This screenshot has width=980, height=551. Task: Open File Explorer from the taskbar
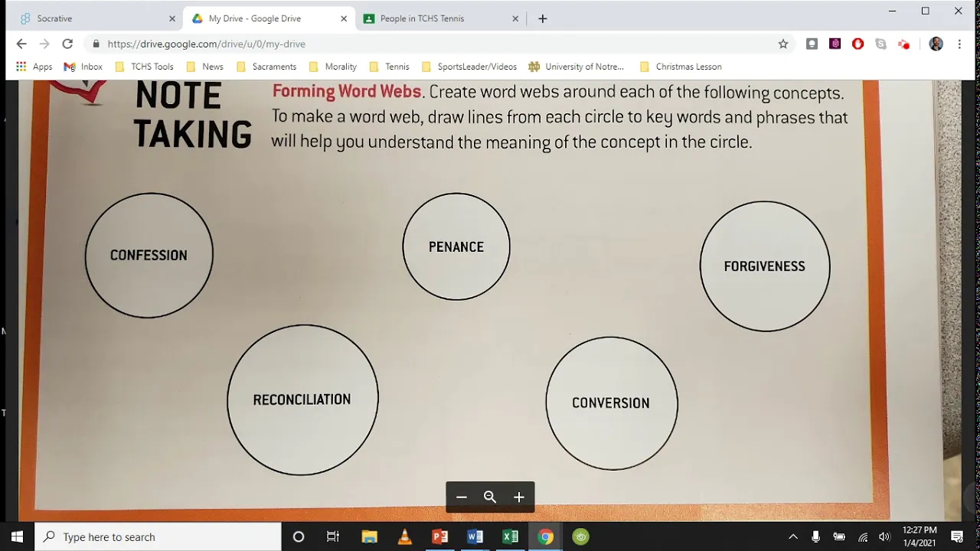pyautogui.click(x=369, y=536)
